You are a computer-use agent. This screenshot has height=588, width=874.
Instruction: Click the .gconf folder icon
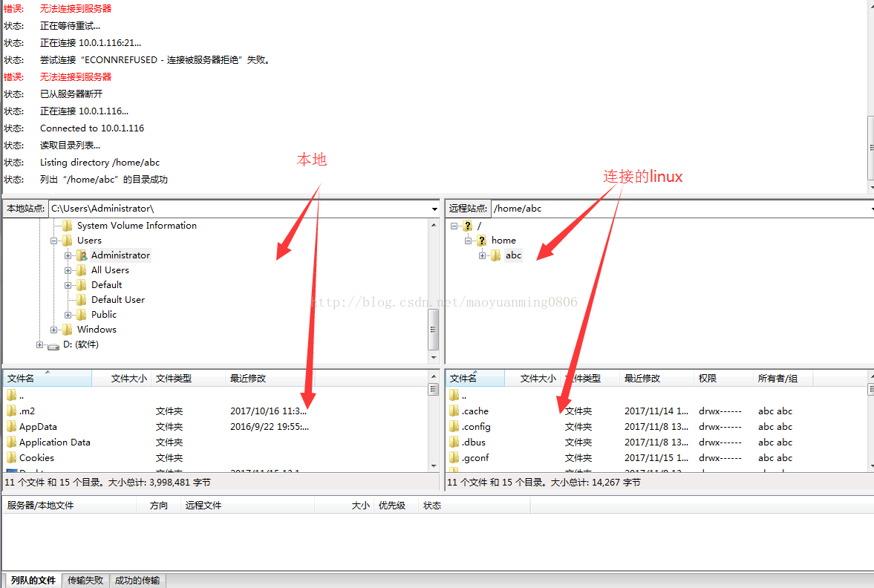click(x=454, y=457)
